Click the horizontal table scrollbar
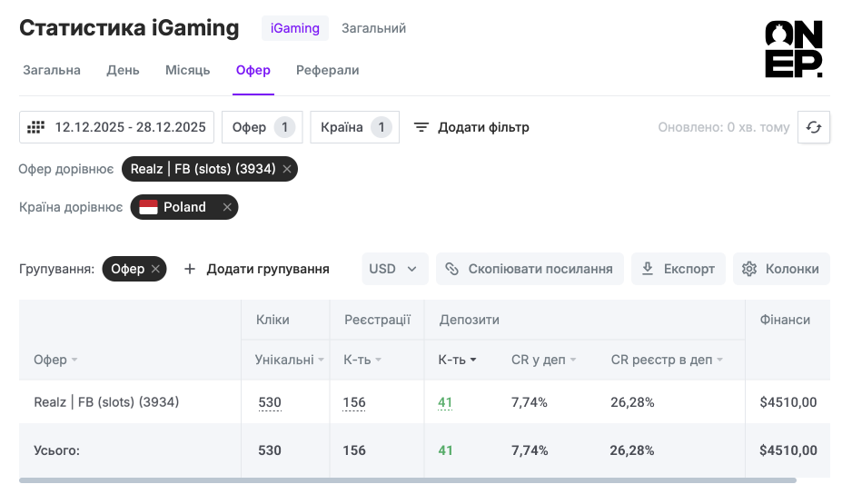Viewport: 852px width, 504px height. (x=407, y=479)
